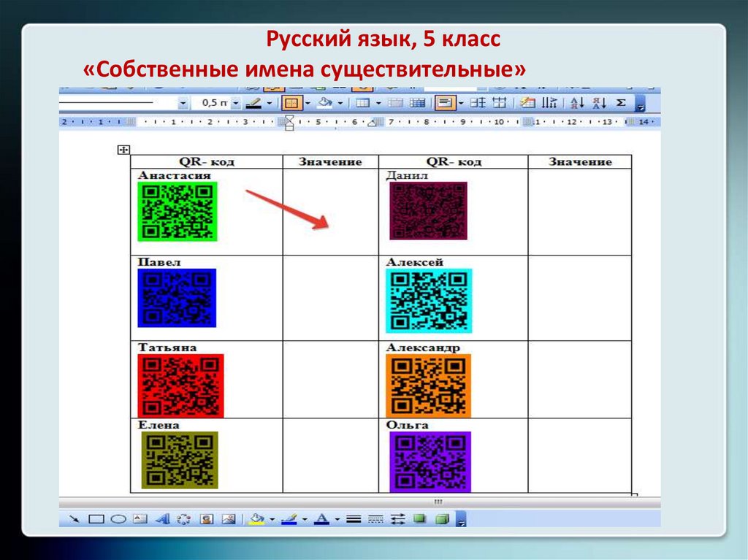Select the red Татьяна QR code

(x=181, y=386)
